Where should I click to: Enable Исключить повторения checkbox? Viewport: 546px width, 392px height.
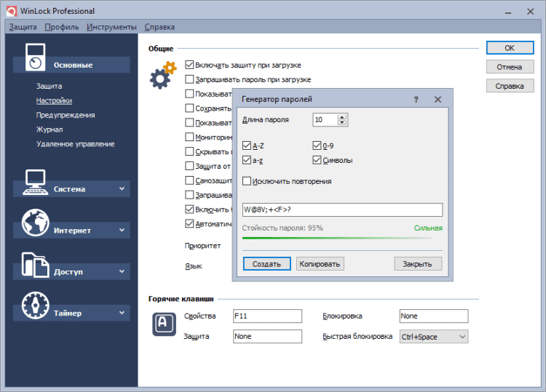pos(247,181)
